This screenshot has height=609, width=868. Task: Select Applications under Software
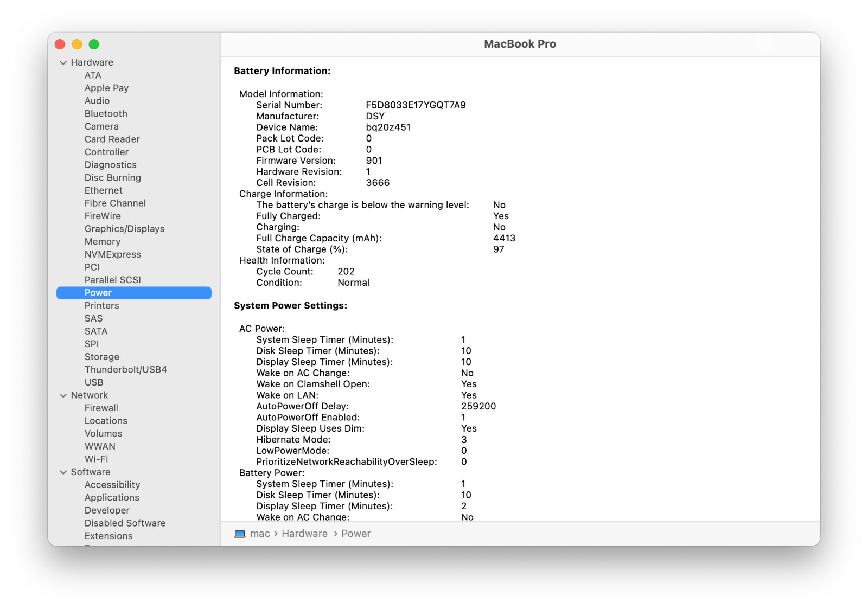coord(112,498)
